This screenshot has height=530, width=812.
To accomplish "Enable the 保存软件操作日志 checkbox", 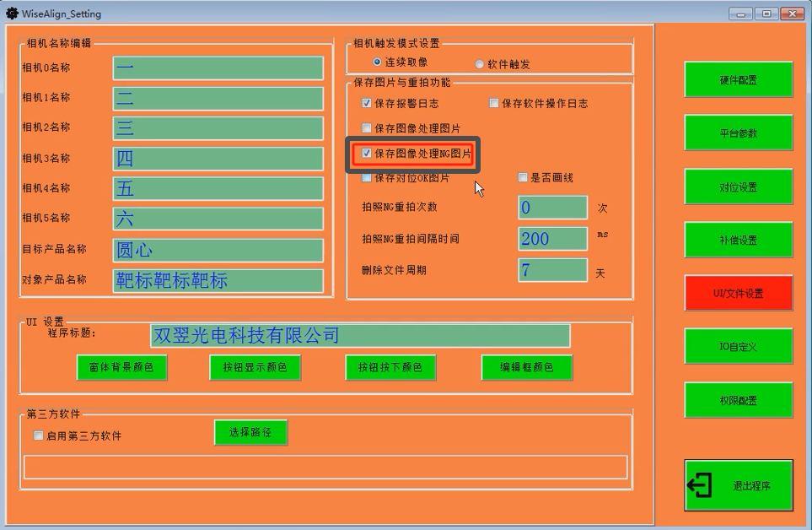I will point(494,103).
